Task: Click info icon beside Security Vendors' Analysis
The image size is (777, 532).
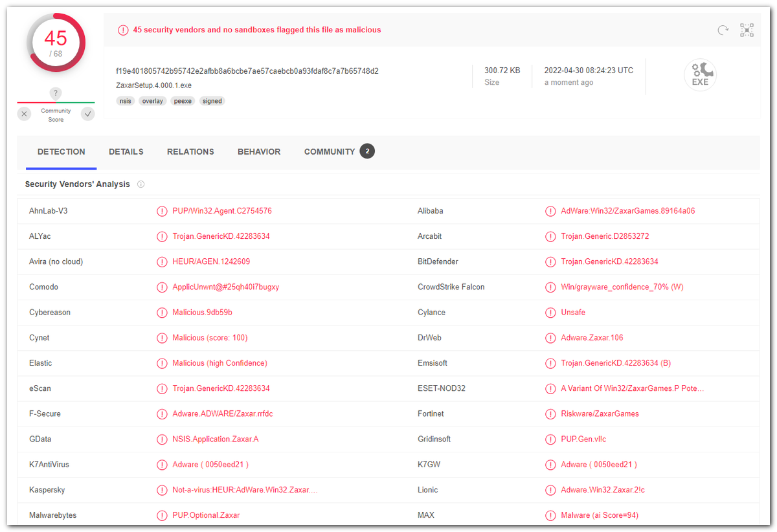Action: tap(141, 184)
